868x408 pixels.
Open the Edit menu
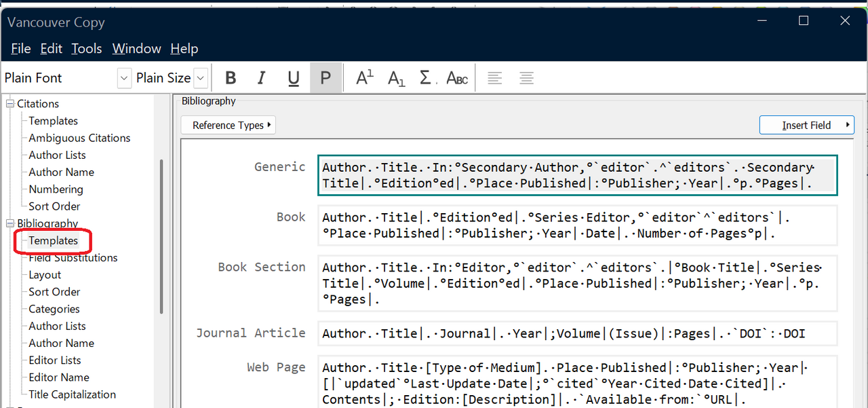point(52,48)
